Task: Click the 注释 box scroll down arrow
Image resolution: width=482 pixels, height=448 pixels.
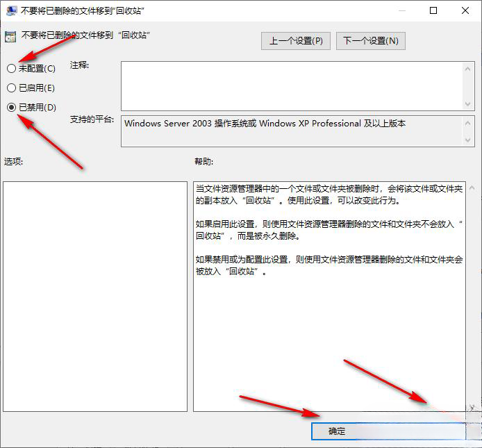Action: 467,104
